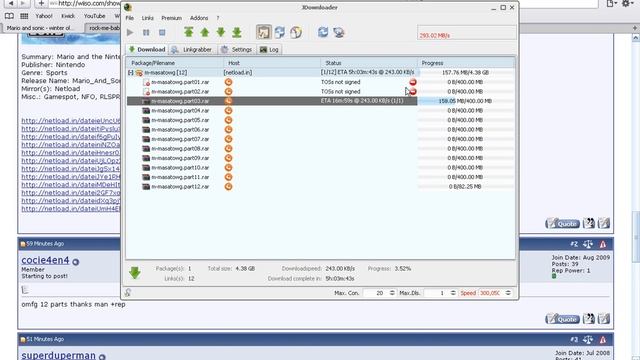
Task: Open the File menu
Action: (x=129, y=18)
